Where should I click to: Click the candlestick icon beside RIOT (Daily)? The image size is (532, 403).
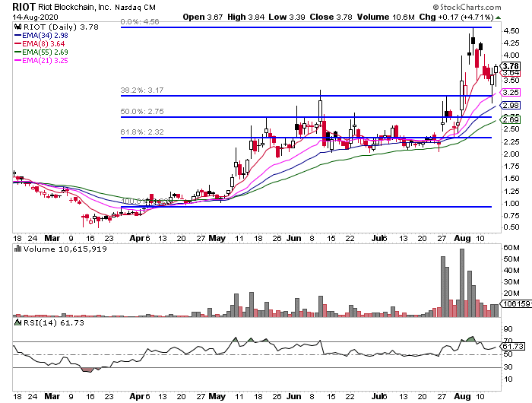coord(17,27)
